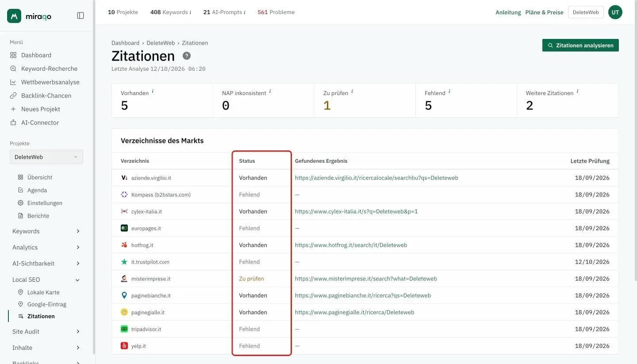Image resolution: width=637 pixels, height=364 pixels.
Task: Click the UT user avatar
Action: (x=615, y=12)
